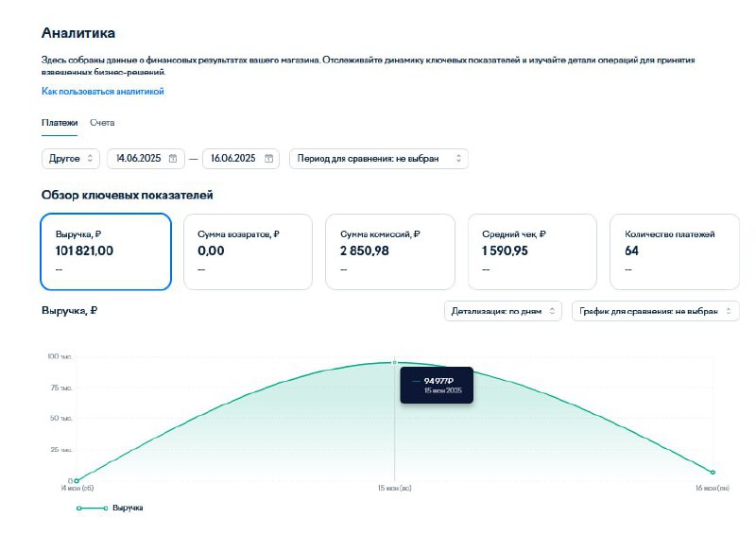The image size is (756, 535).
Task: Click the 64 payments count value
Action: pyautogui.click(x=631, y=250)
